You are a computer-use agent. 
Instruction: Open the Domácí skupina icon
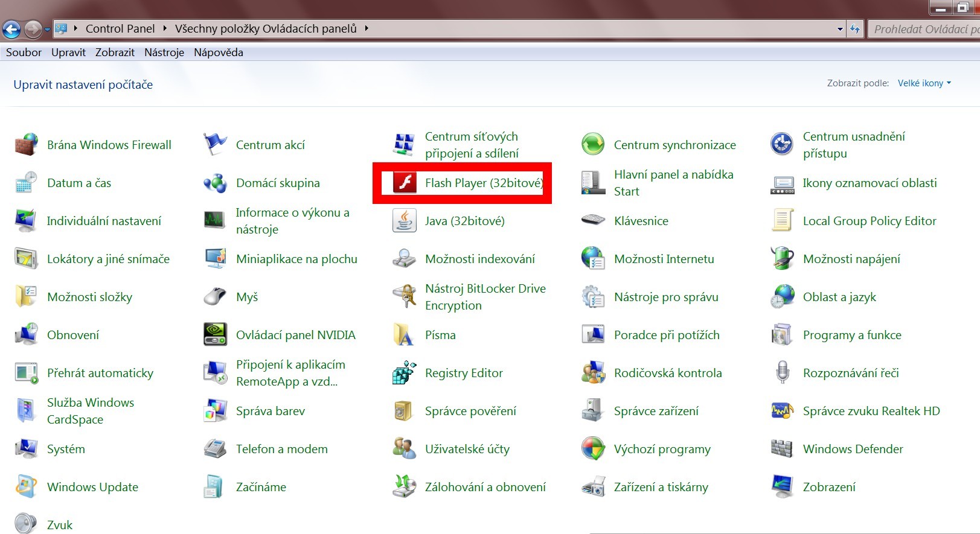215,183
